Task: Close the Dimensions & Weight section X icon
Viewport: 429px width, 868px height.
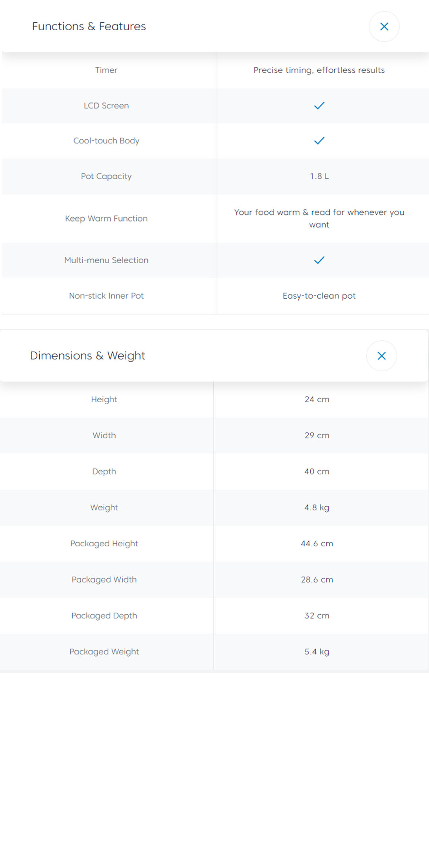Action: (x=381, y=356)
